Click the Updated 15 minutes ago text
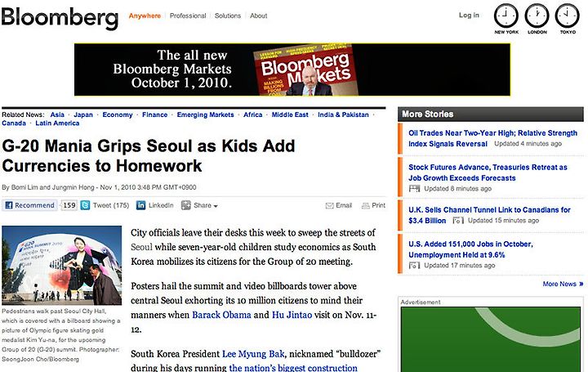The image size is (588, 372). point(503,221)
